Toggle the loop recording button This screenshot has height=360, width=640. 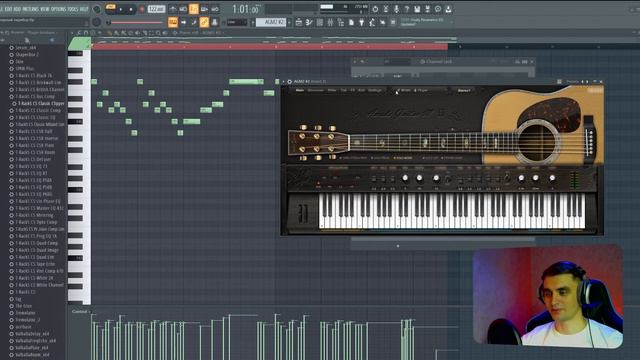[215, 9]
